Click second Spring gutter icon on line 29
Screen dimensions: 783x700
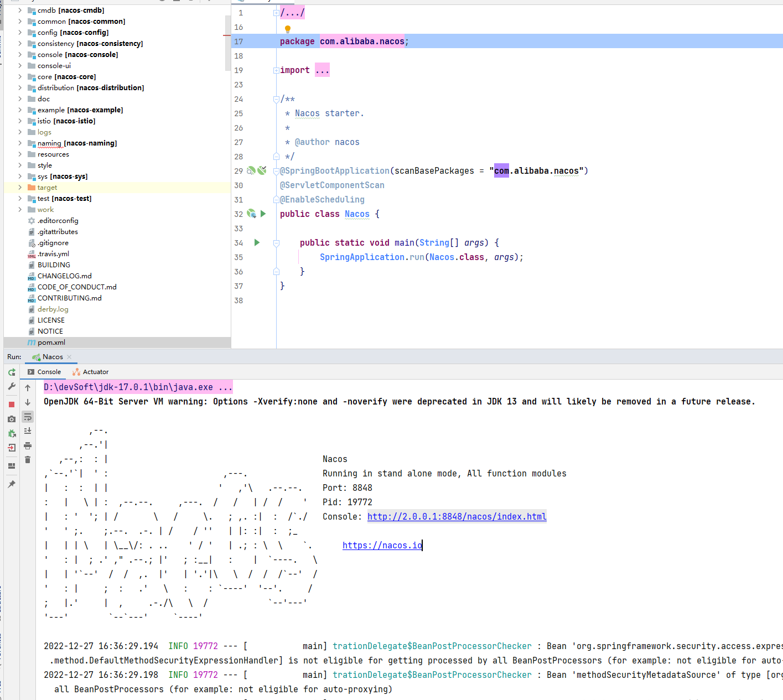[x=262, y=170]
